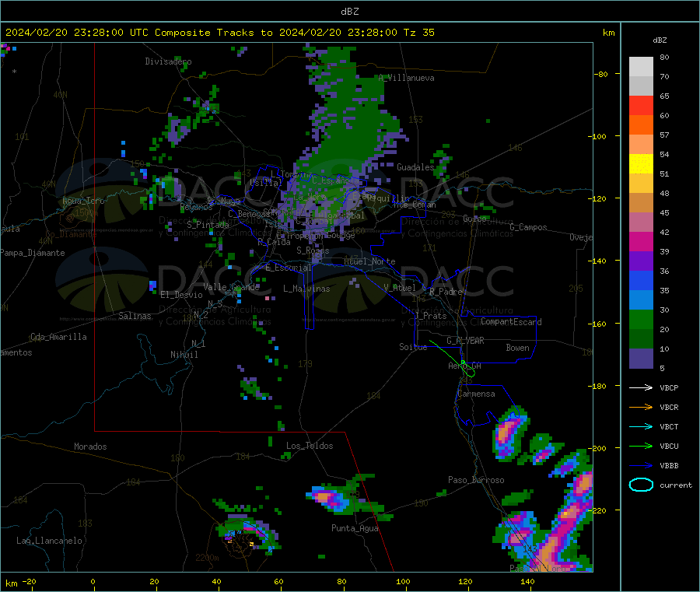Click the 'Lag.Llancanelo' map label
This screenshot has width=700, height=592.
pyautogui.click(x=49, y=541)
